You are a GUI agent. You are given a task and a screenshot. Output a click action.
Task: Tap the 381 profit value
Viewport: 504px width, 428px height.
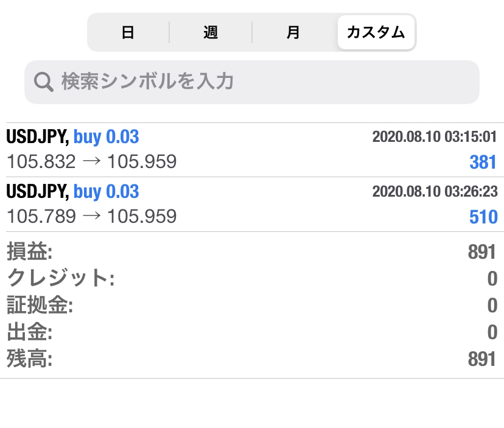[x=483, y=162]
